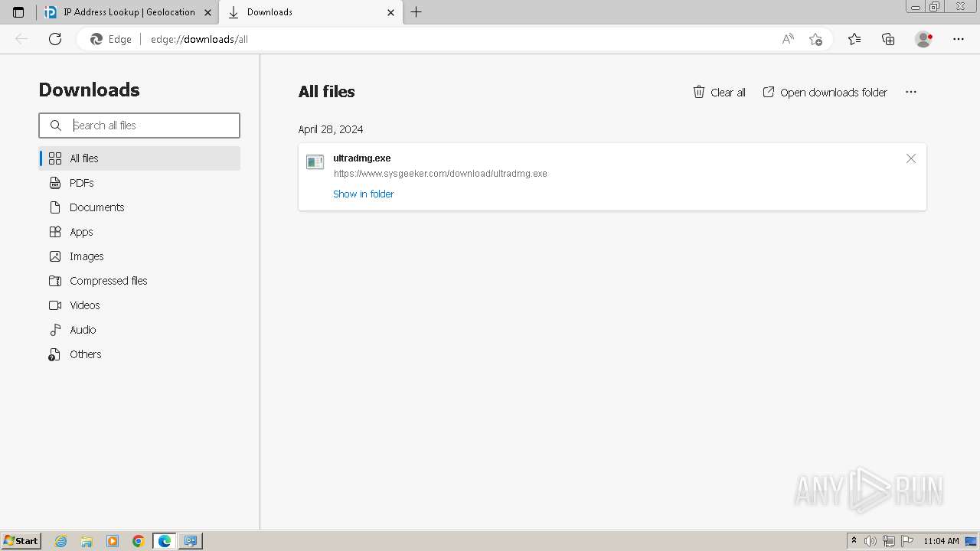Screen dimensions: 980x551
Task: Click Open downloads folder
Action: point(825,92)
